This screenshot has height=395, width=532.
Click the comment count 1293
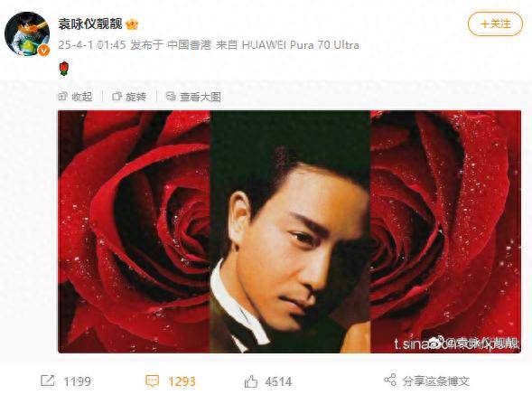(182, 381)
